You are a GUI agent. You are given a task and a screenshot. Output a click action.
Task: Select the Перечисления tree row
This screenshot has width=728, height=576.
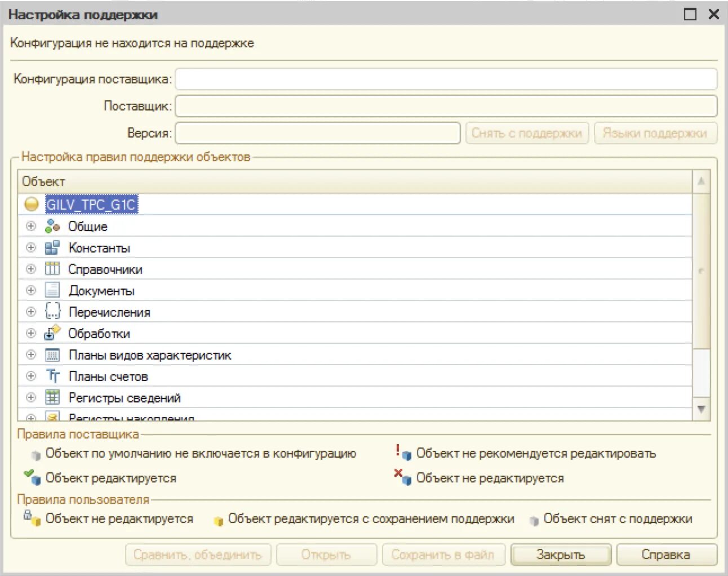tap(355, 312)
